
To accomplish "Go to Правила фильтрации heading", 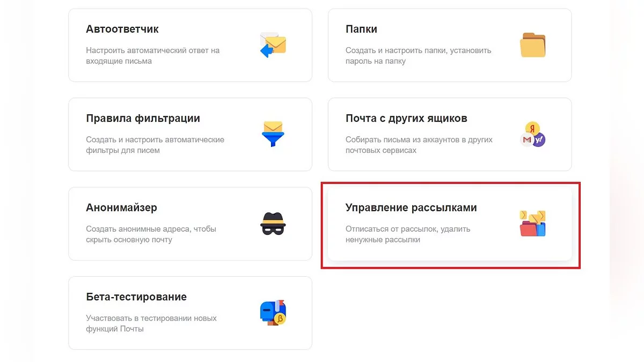I will 143,118.
